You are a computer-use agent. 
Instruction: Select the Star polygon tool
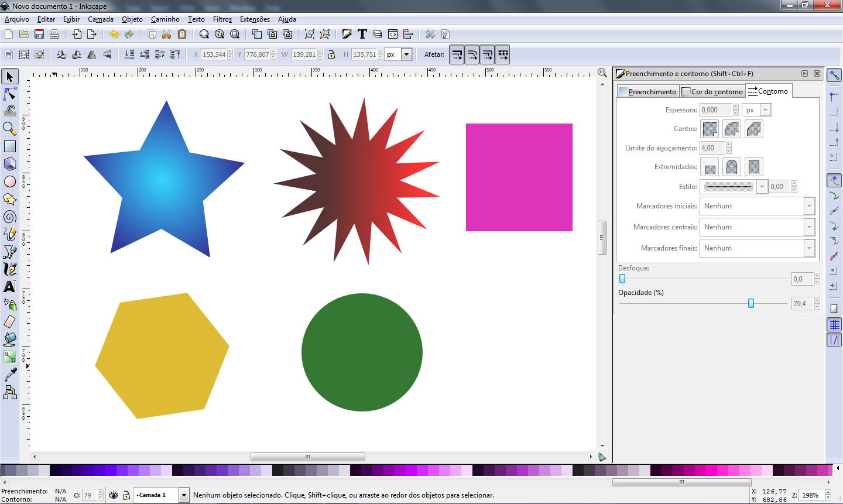(10, 199)
